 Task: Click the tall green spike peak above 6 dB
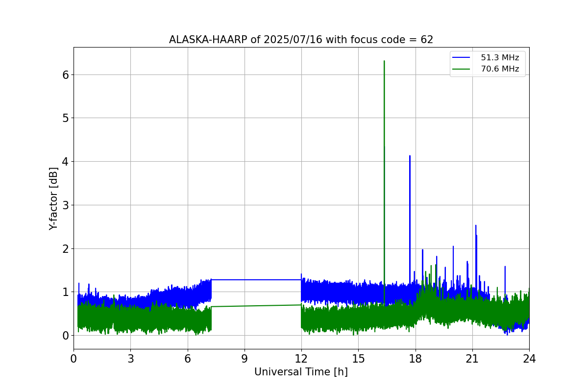click(384, 61)
